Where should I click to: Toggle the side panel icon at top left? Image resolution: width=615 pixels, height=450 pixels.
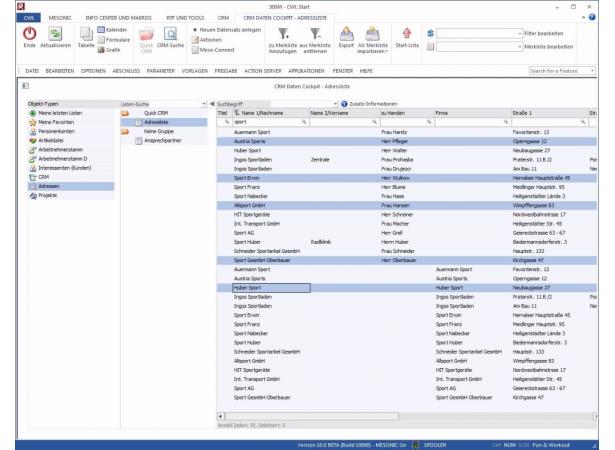[x=25, y=86]
